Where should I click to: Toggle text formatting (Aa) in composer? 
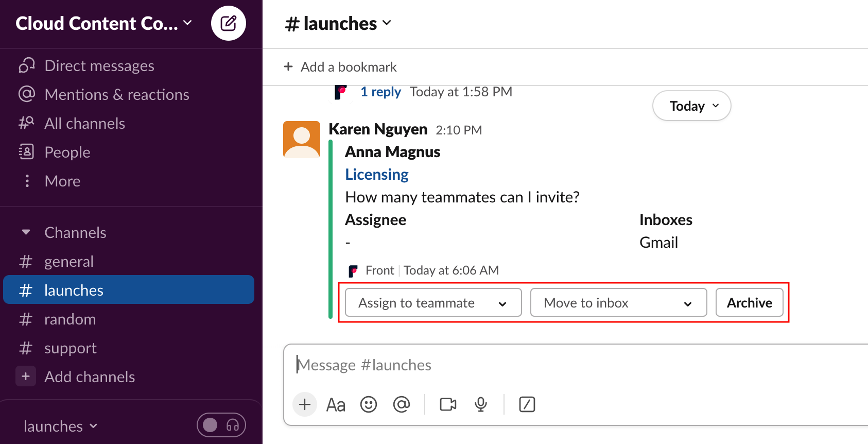(336, 405)
